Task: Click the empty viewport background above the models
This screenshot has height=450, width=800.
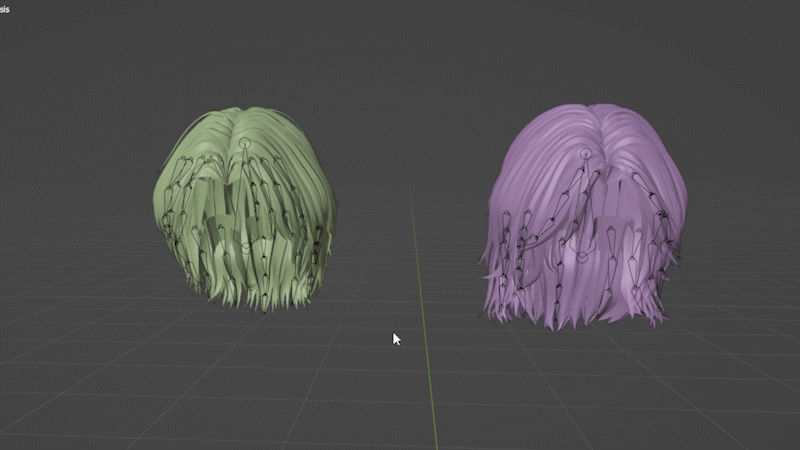Action: tap(398, 51)
